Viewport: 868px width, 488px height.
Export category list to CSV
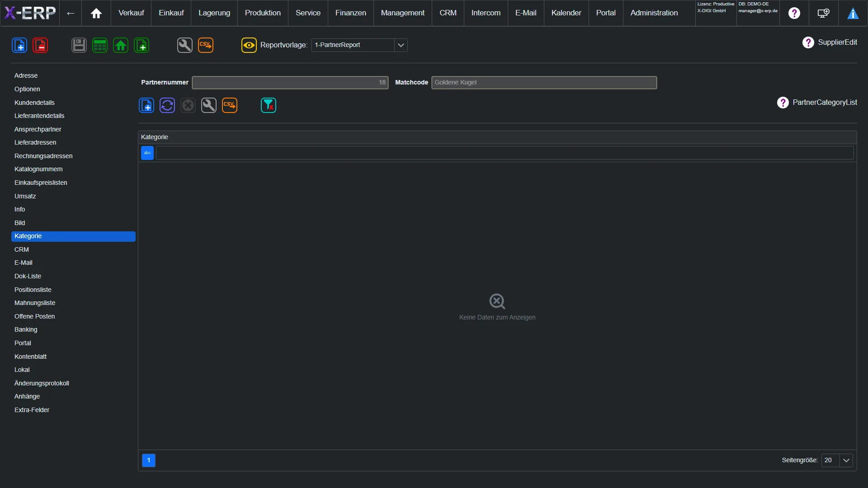230,105
